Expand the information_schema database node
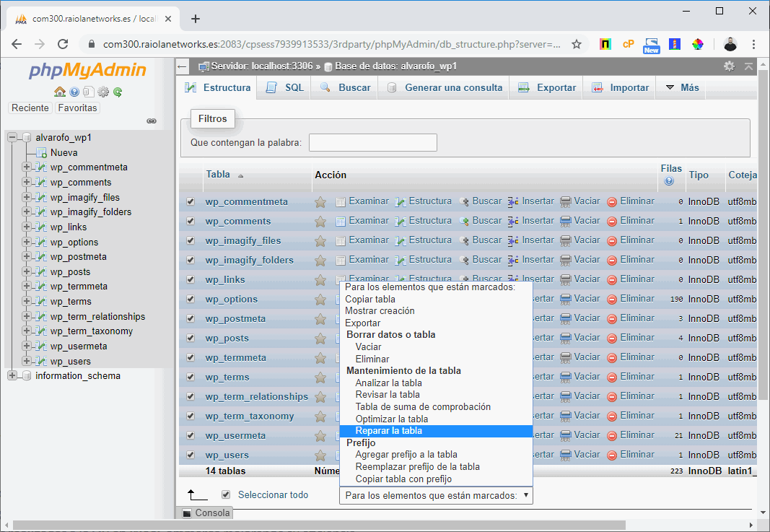 click(x=11, y=375)
